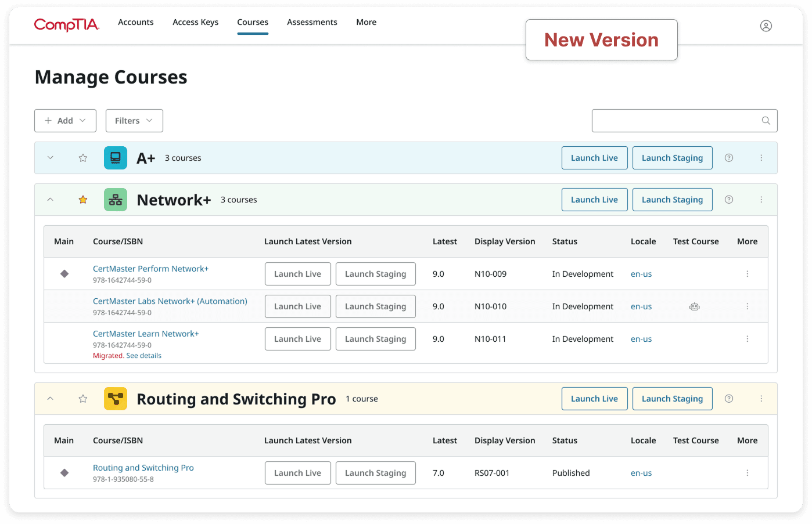Screen dimensions: 812x524
Task: Click display version RS07-001 cell
Action: tap(492, 473)
